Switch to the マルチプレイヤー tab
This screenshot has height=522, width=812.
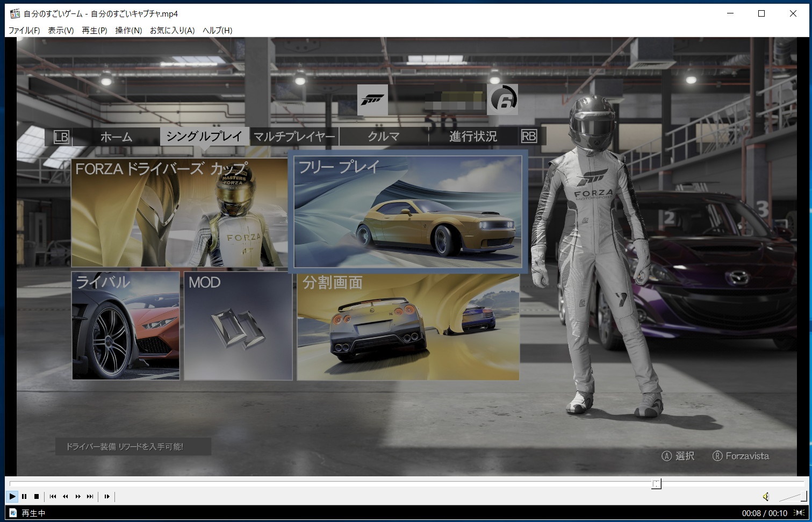click(294, 137)
